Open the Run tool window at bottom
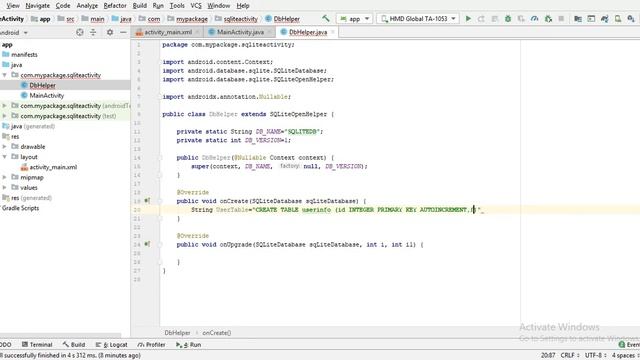640x360 pixels. [189, 344]
